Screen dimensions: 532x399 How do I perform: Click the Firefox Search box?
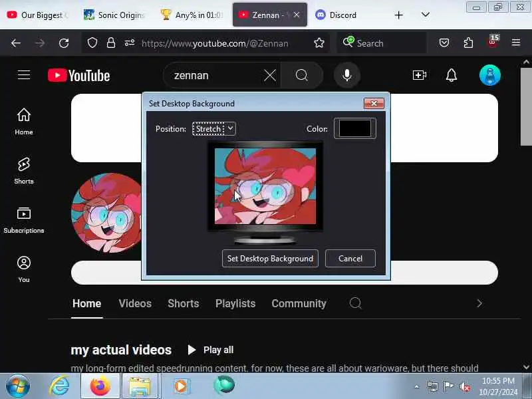[381, 43]
